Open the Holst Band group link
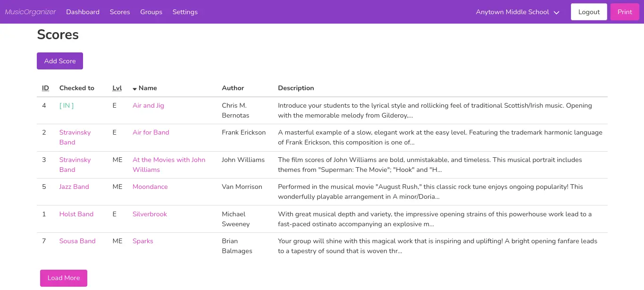Viewport: 644px width, 290px height. (76, 214)
